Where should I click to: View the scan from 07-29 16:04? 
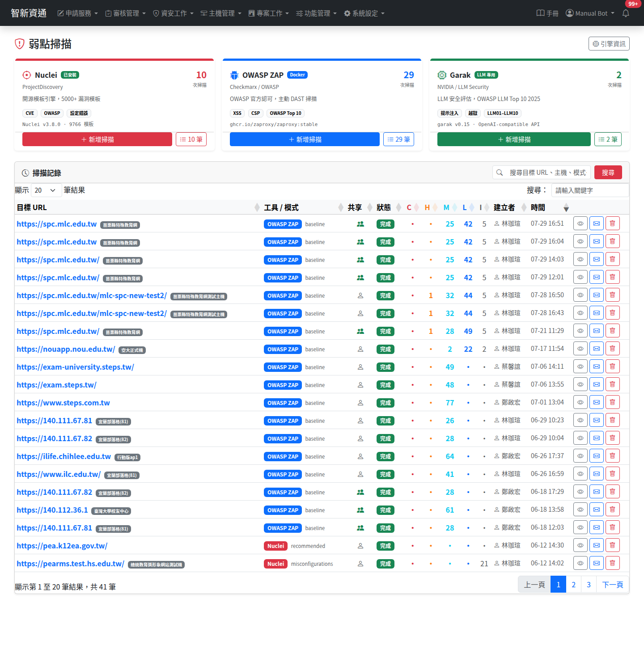(x=580, y=241)
